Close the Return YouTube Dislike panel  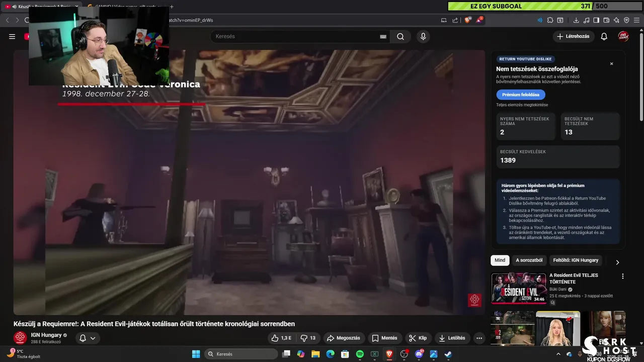[612, 64]
